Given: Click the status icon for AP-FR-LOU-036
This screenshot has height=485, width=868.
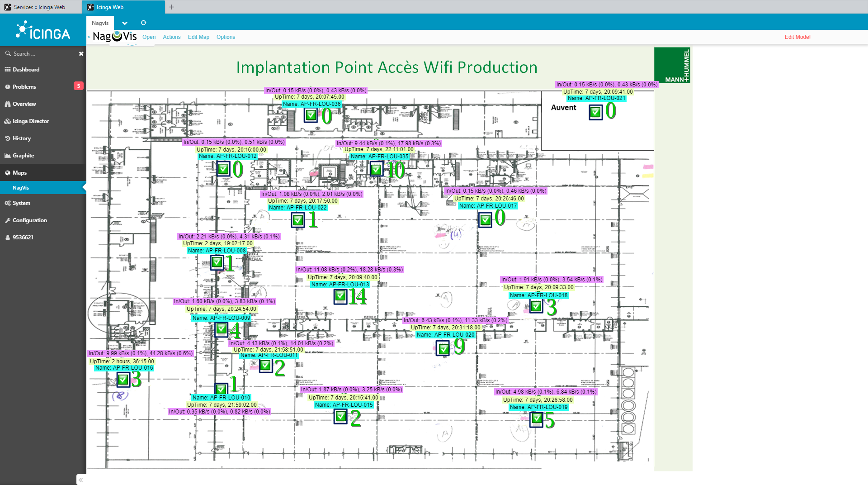Looking at the screenshot, I should [x=311, y=115].
